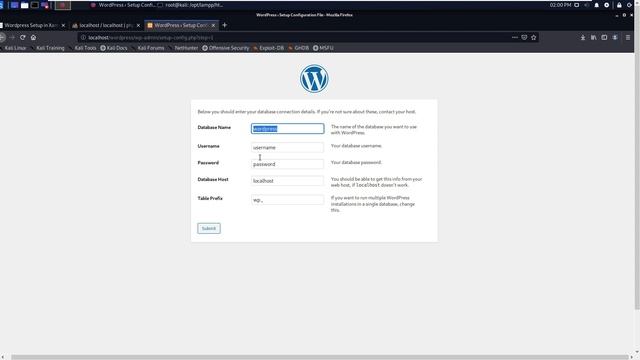Open the Library panel
This screenshot has height=360, width=640.
click(x=593, y=37)
